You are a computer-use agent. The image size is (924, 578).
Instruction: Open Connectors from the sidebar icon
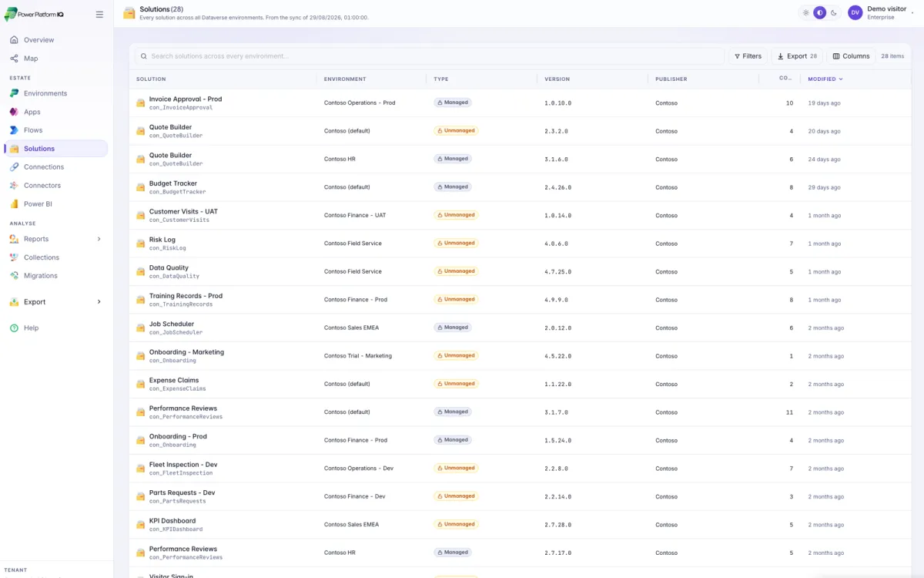15,186
